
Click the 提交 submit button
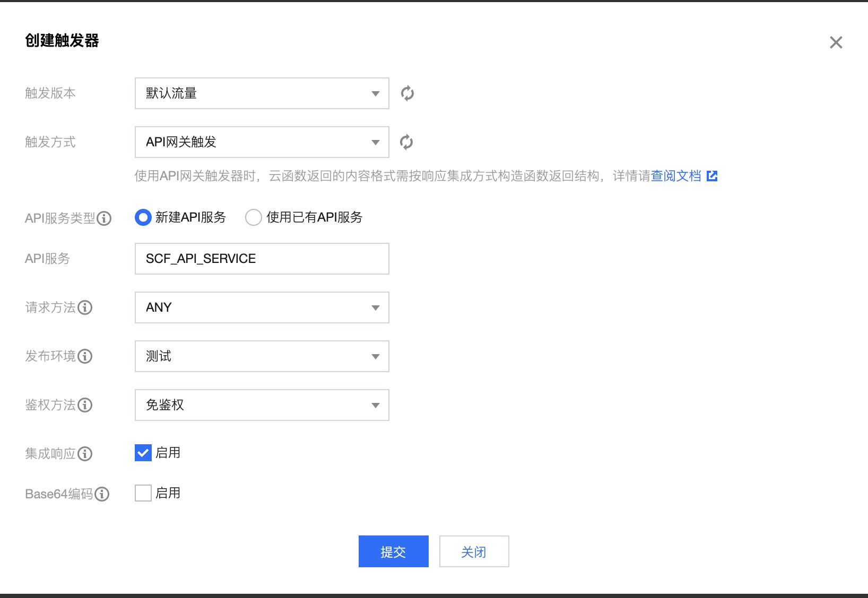tap(394, 551)
